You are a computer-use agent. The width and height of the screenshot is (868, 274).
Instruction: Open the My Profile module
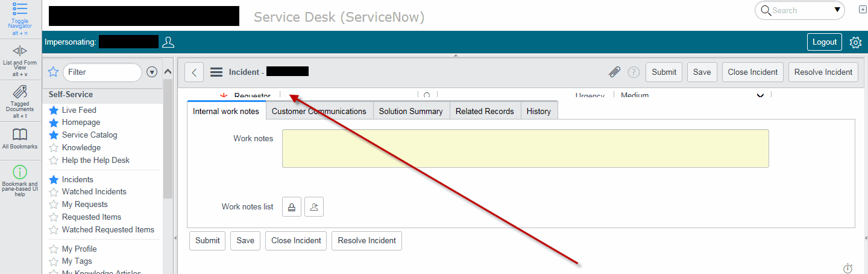pos(79,249)
